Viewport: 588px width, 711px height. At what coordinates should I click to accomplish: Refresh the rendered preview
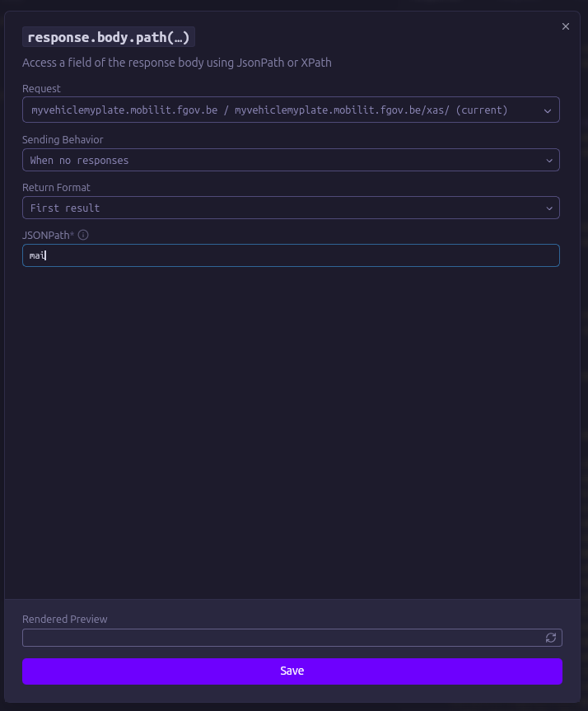(551, 638)
